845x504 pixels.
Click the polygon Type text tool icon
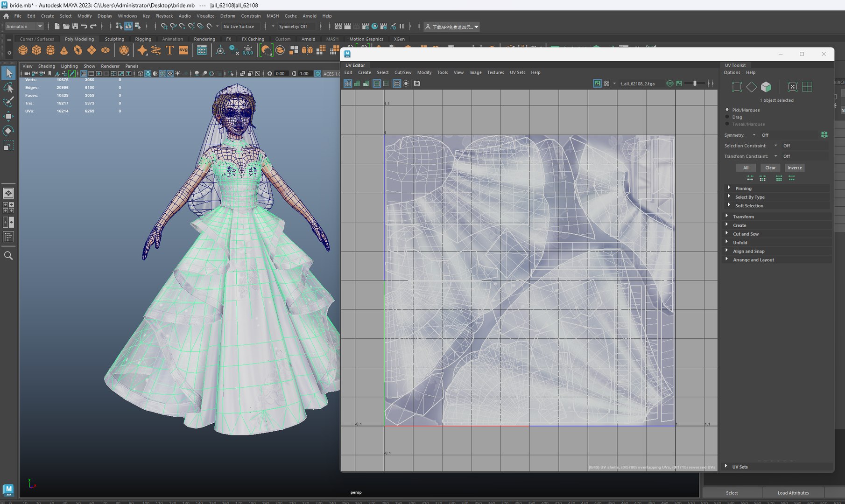[169, 50]
